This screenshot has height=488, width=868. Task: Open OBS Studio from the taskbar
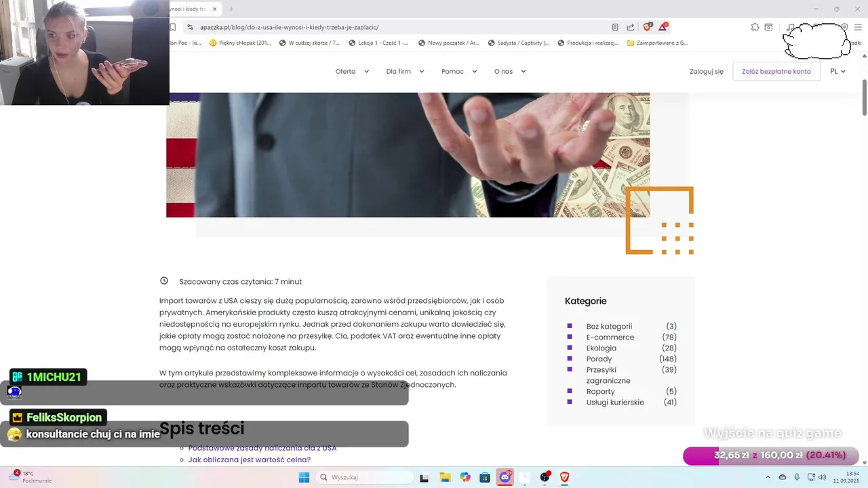(x=545, y=477)
